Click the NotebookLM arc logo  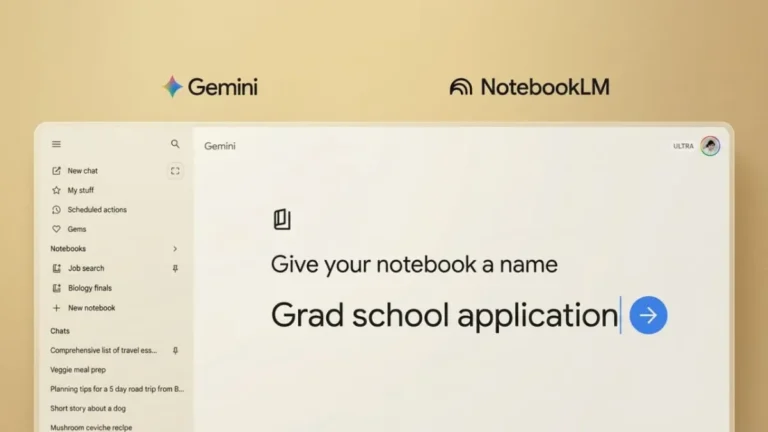pyautogui.click(x=461, y=87)
